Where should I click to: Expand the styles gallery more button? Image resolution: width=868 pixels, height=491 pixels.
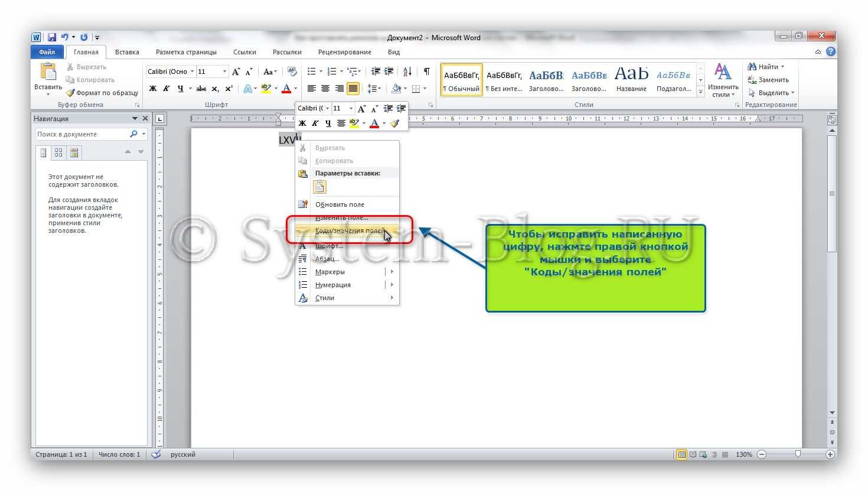click(x=701, y=92)
